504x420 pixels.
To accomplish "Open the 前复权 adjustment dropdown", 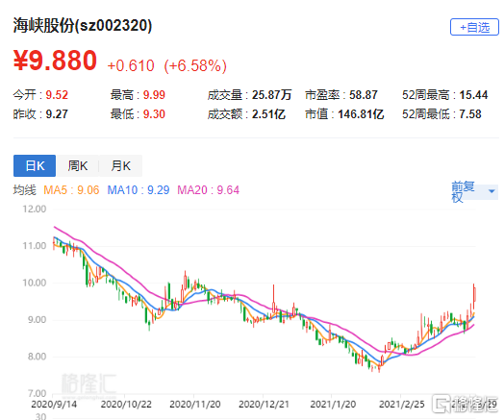I will [474, 191].
